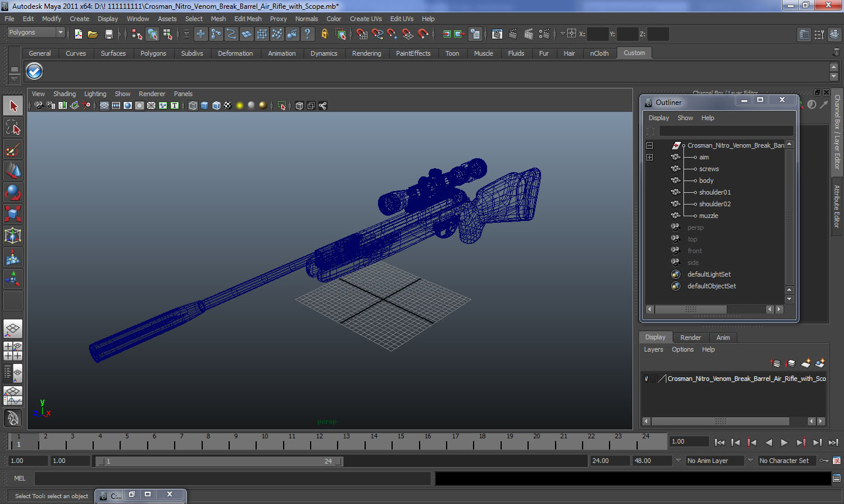The height and width of the screenshot is (504, 844).
Task: Open animation preferences button
Action: pos(836,461)
